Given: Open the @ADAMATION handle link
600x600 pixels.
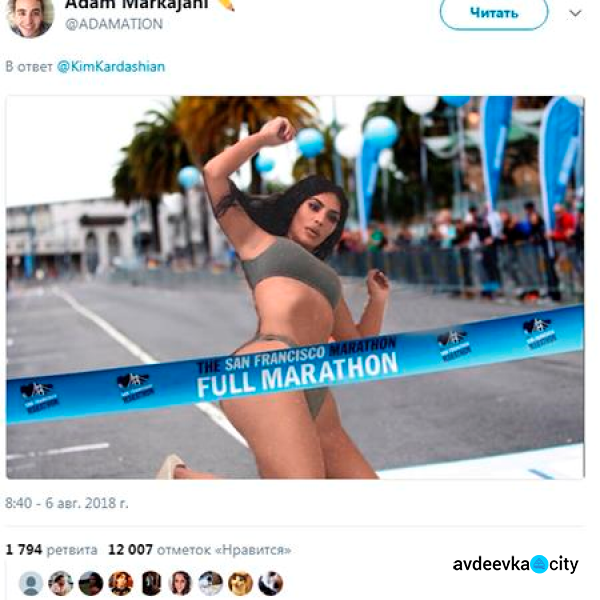Looking at the screenshot, I should pyautogui.click(x=114, y=24).
